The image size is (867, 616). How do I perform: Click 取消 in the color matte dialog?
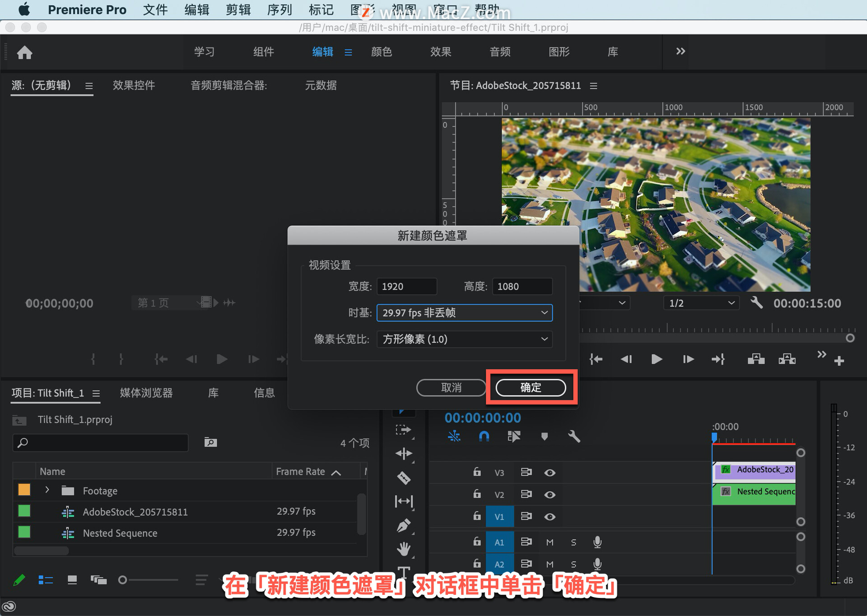451,388
